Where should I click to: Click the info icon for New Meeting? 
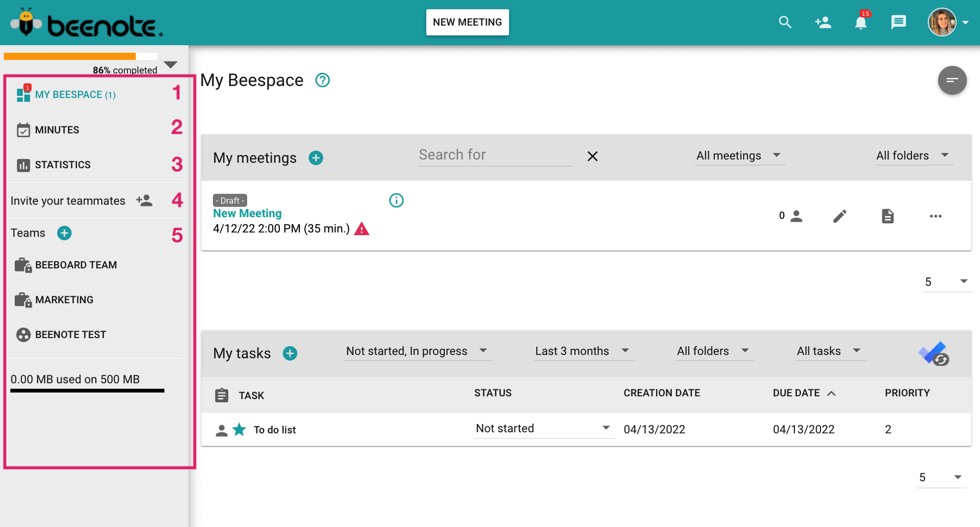pos(396,200)
